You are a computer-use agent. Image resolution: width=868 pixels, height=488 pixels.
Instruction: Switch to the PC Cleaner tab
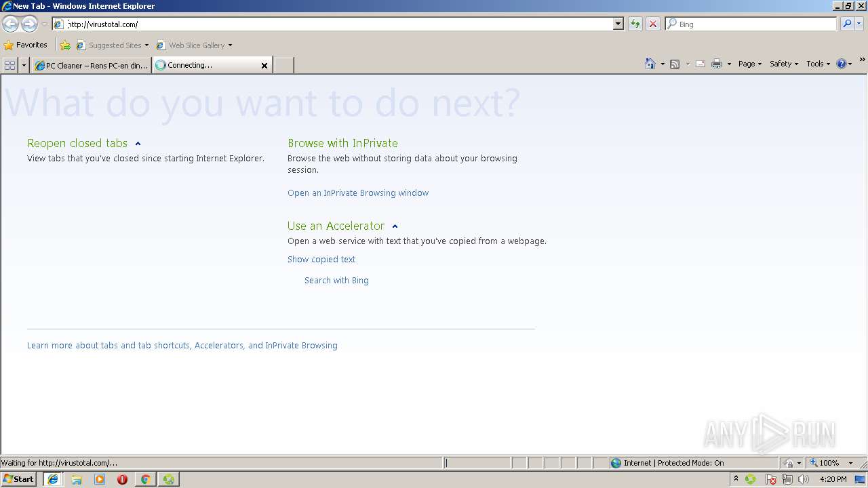pos(92,66)
